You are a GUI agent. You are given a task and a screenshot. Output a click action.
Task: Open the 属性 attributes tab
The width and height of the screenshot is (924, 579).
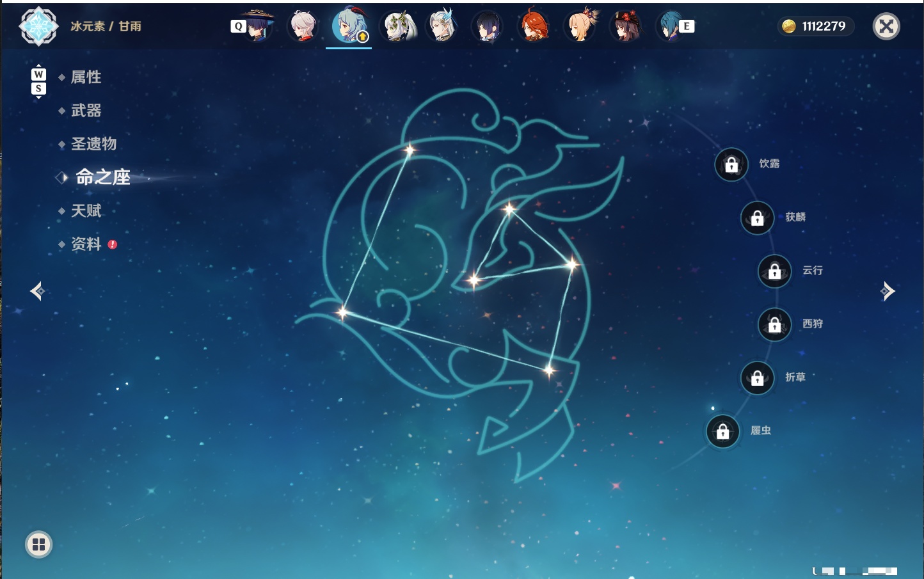coord(86,77)
